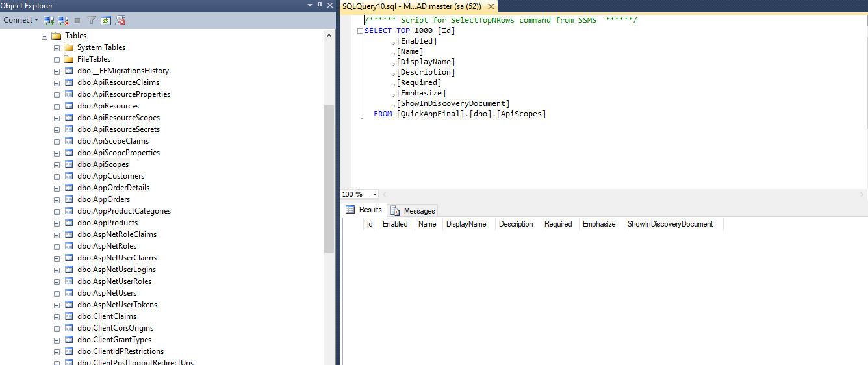Screen dimensions: 868x365
Task: Click the Tables folder icon
Action: (x=56, y=36)
